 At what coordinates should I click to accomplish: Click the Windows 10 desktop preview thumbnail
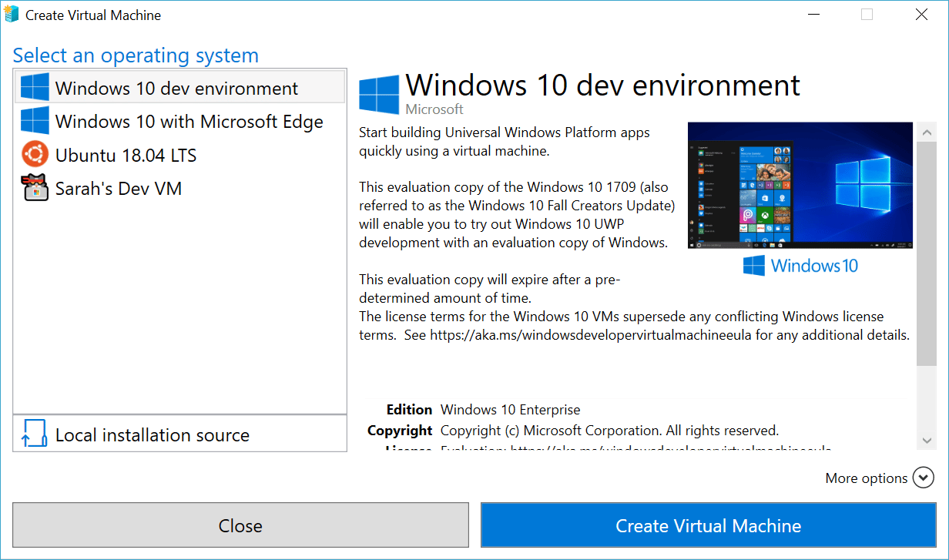click(x=800, y=185)
